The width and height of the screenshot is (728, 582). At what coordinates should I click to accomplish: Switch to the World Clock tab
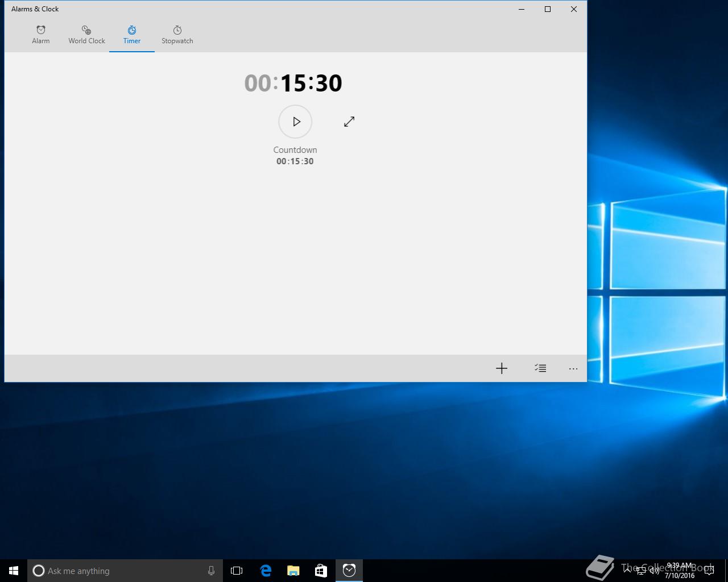pos(86,35)
